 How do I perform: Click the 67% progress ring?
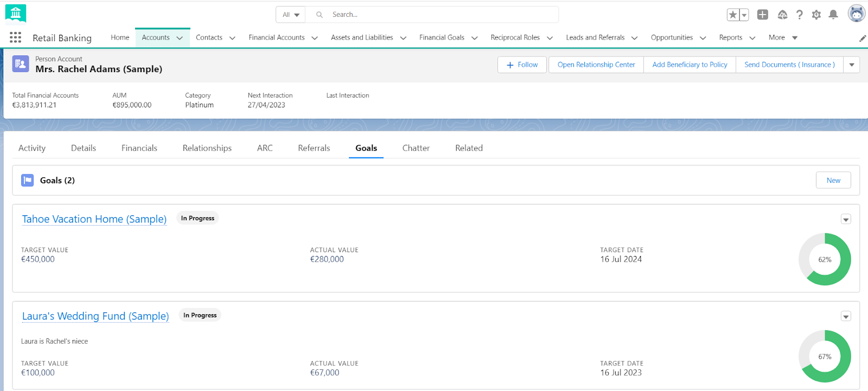tap(825, 356)
